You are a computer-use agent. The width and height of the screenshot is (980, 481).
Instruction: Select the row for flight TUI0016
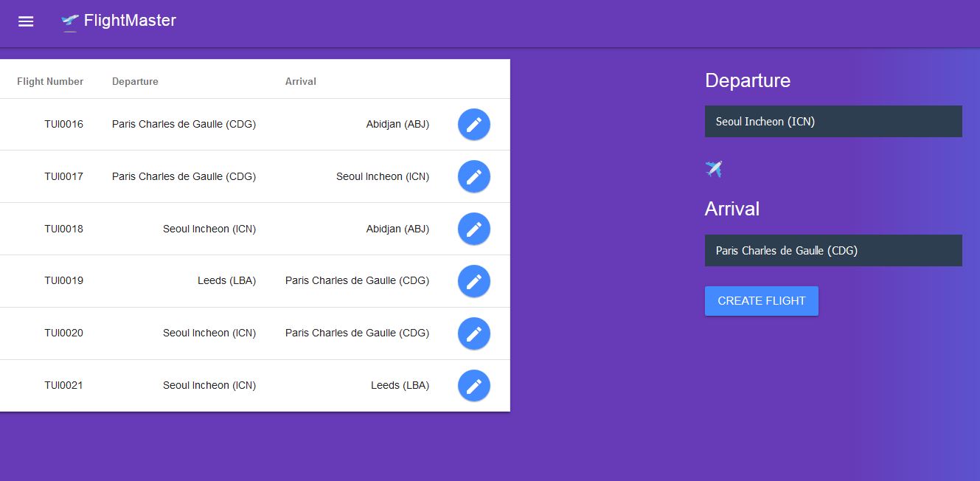[221, 124]
